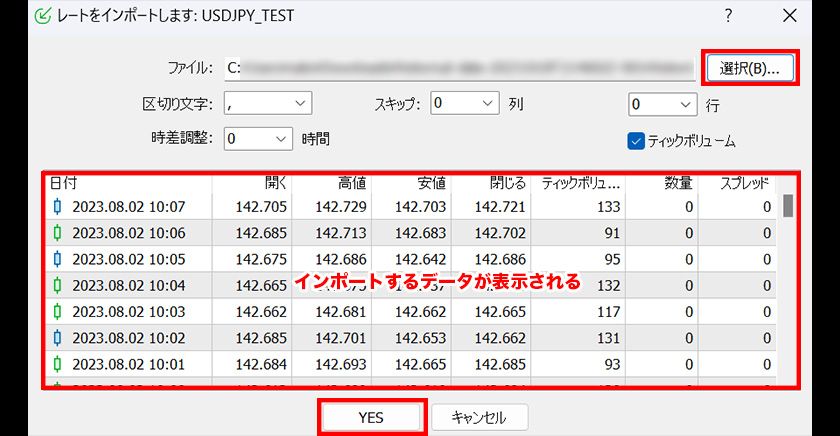The height and width of the screenshot is (436, 840).
Task: Click the candlestick icon for 2023.08.02 10:07
Action: [57, 207]
